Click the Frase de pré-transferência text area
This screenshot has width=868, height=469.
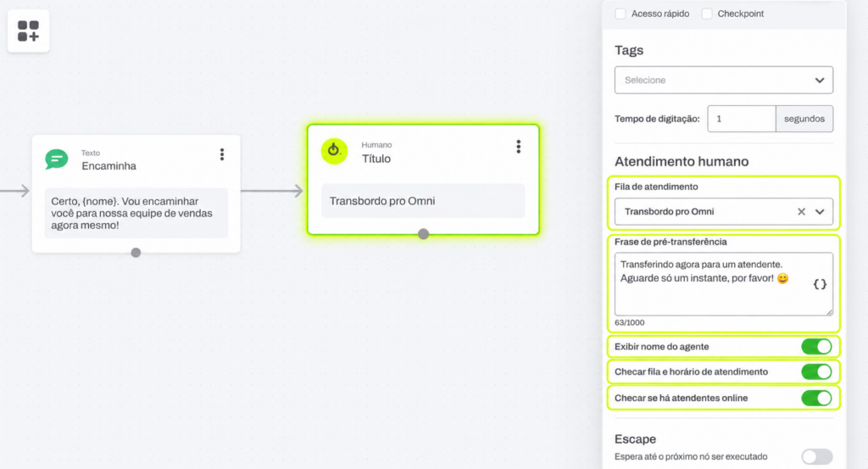[724, 284]
